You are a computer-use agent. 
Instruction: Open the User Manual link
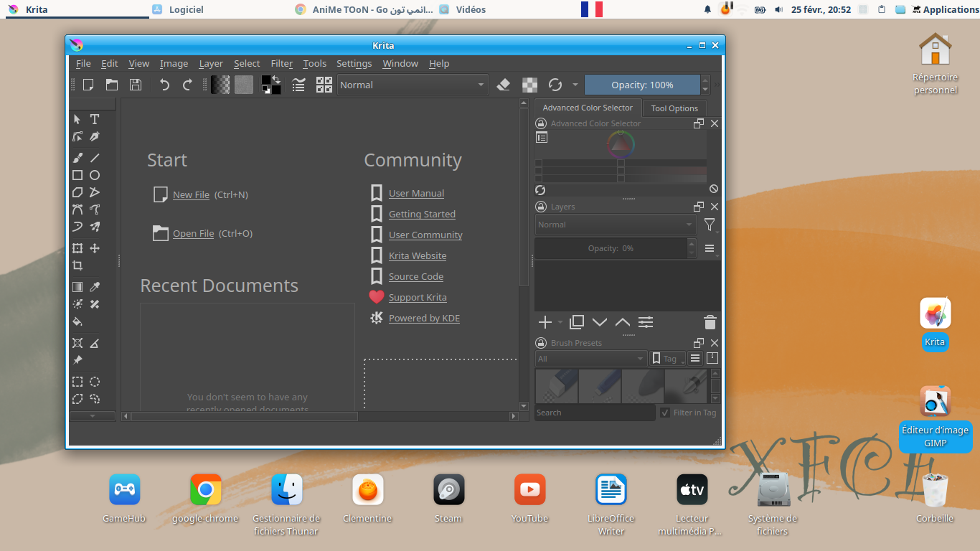pyautogui.click(x=416, y=193)
